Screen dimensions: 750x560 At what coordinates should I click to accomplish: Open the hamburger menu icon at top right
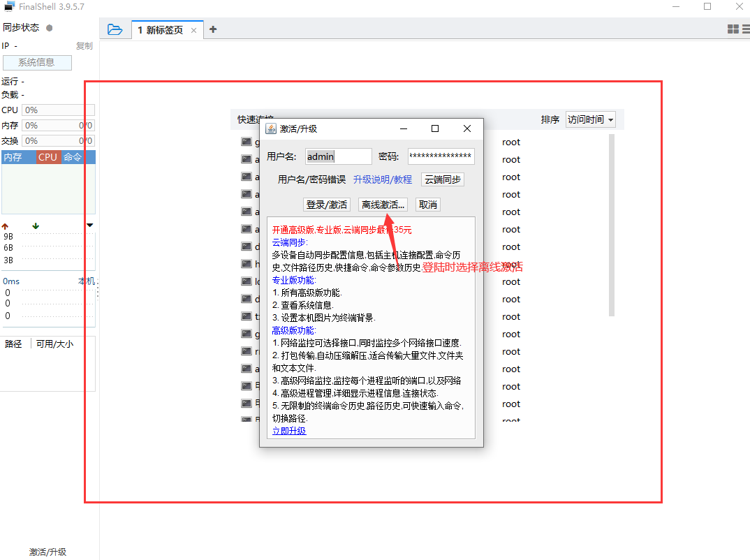pos(745,29)
